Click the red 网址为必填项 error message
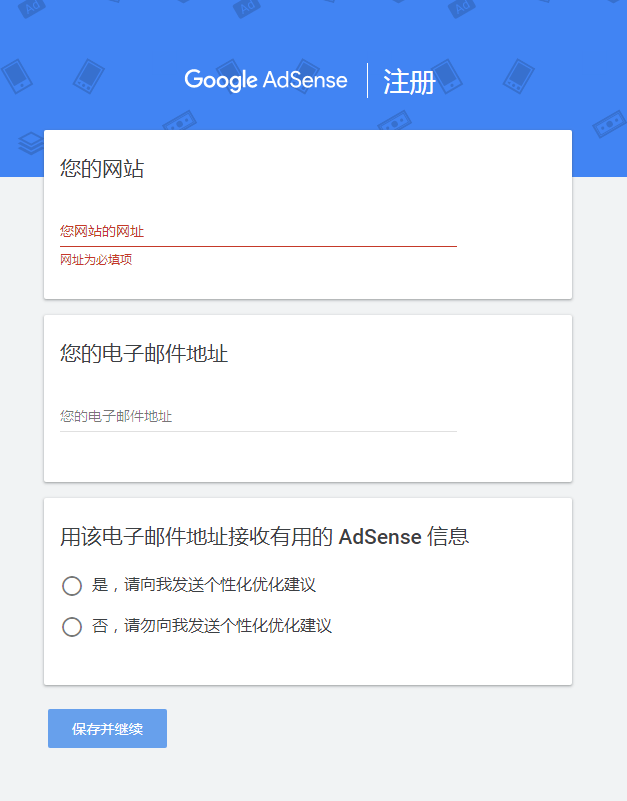 pos(96,260)
